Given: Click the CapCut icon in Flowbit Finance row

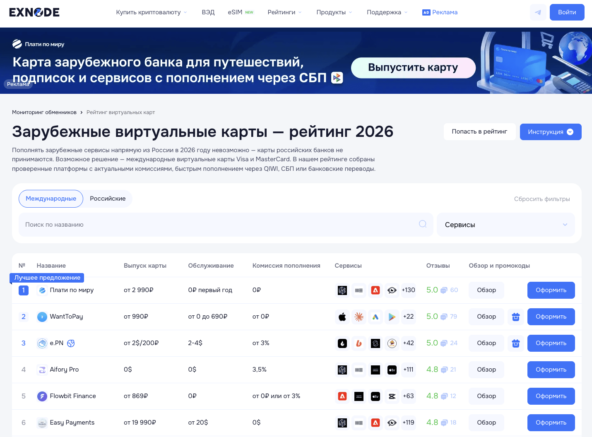Looking at the screenshot, I should click(x=392, y=396).
